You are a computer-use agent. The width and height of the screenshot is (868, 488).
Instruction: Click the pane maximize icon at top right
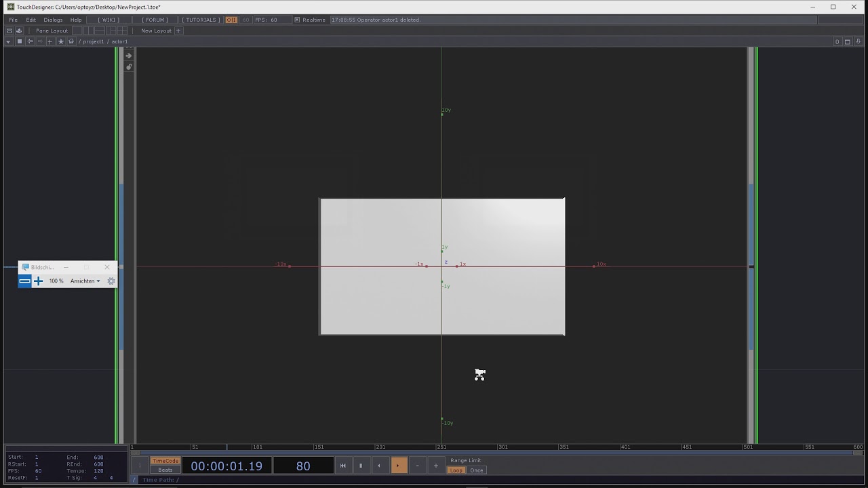tap(848, 42)
